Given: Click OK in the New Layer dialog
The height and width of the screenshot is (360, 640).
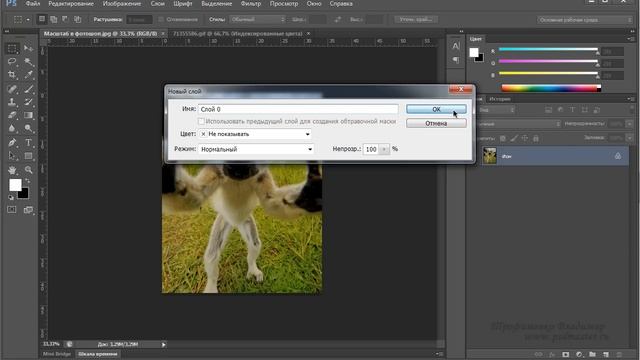Looking at the screenshot, I should tap(436, 109).
